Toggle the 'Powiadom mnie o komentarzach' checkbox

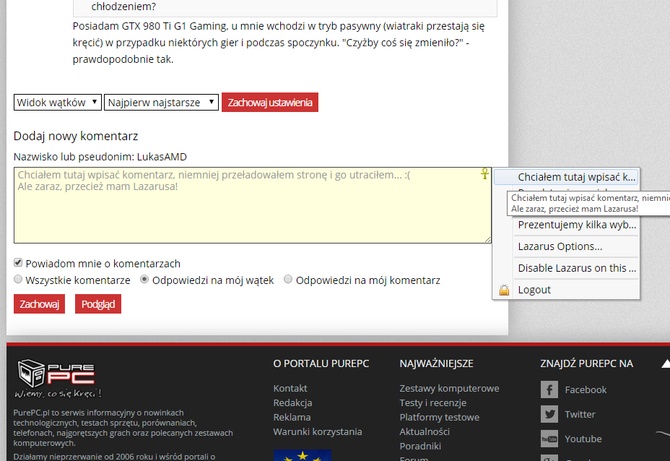(x=18, y=262)
